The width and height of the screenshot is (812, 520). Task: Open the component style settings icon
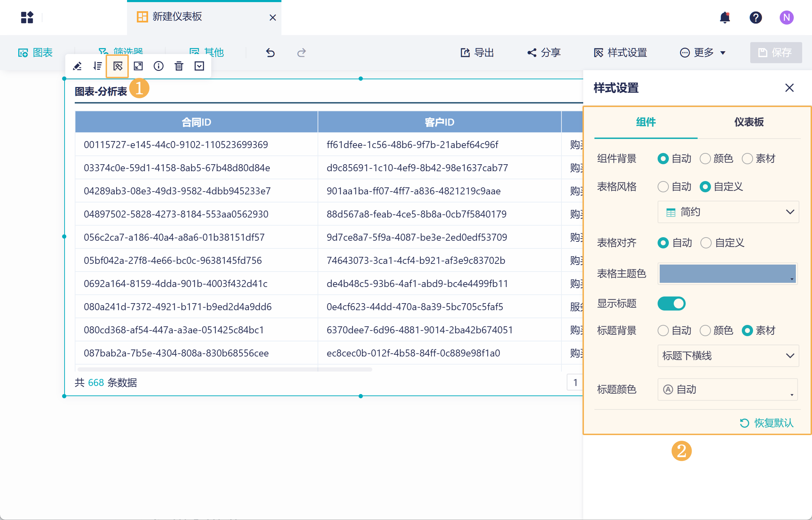click(118, 66)
